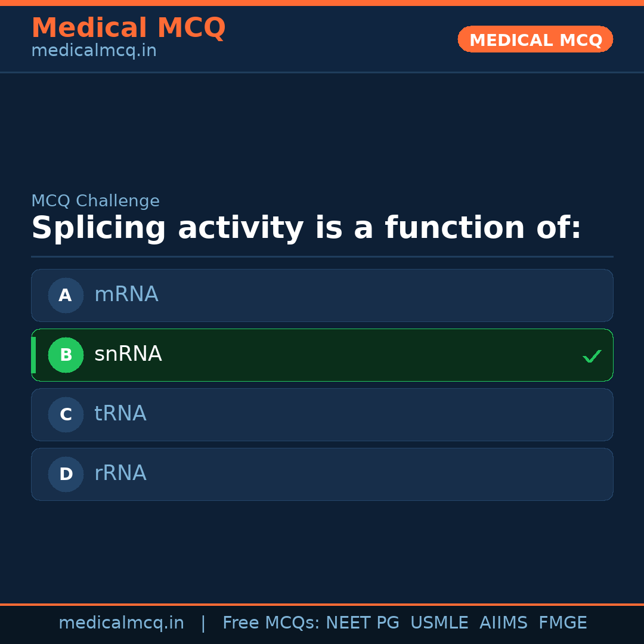644x644 pixels.
Task: Open the medicalmcq.in link in the footer
Action: [121, 623]
